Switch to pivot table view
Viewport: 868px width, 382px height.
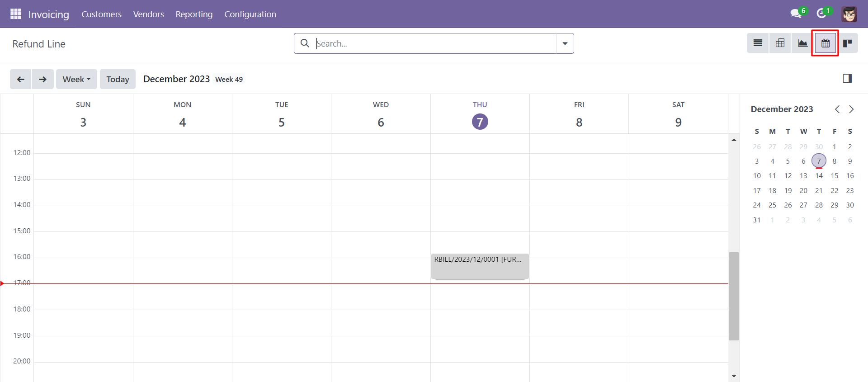[780, 43]
